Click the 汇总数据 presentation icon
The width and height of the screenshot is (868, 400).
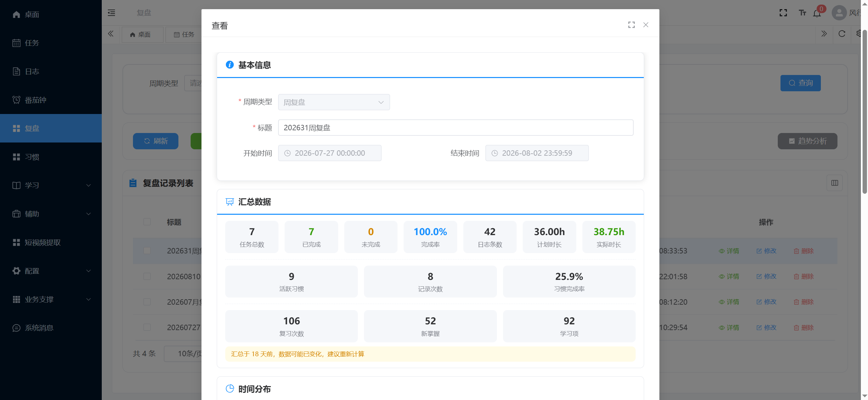click(x=230, y=202)
